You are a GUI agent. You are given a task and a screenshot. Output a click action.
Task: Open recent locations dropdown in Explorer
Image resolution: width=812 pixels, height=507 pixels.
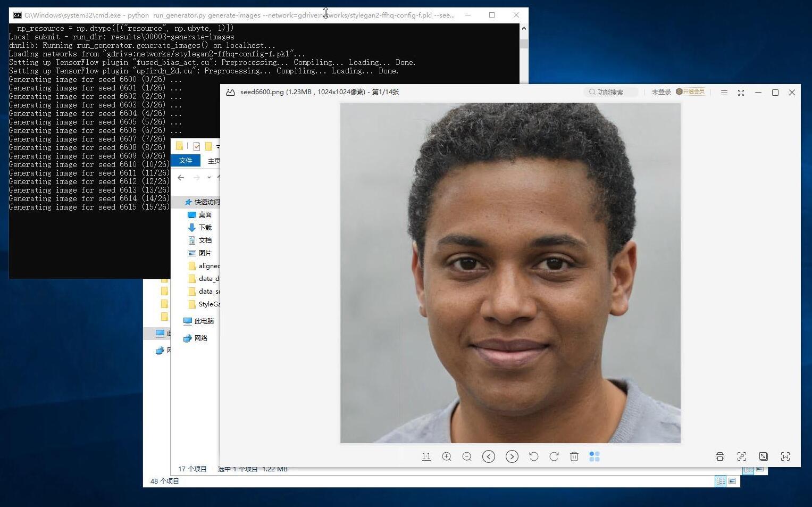pyautogui.click(x=209, y=178)
